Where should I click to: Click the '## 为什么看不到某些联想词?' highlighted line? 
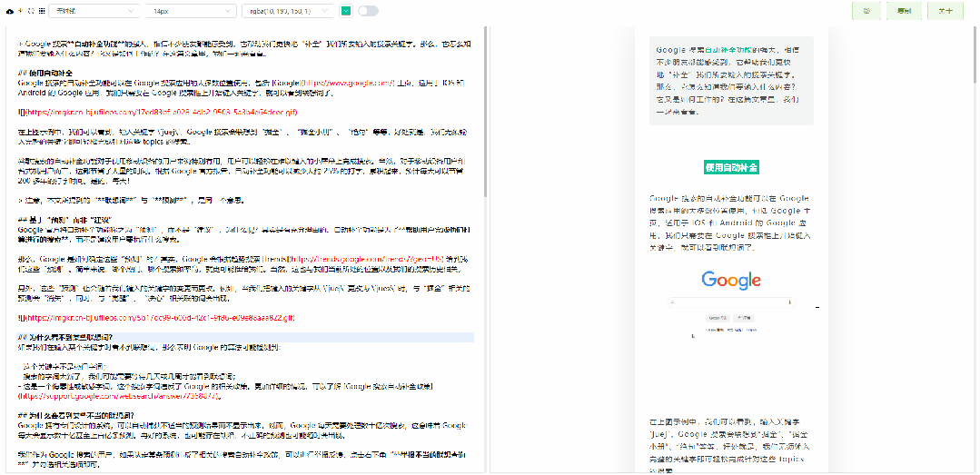(245, 338)
